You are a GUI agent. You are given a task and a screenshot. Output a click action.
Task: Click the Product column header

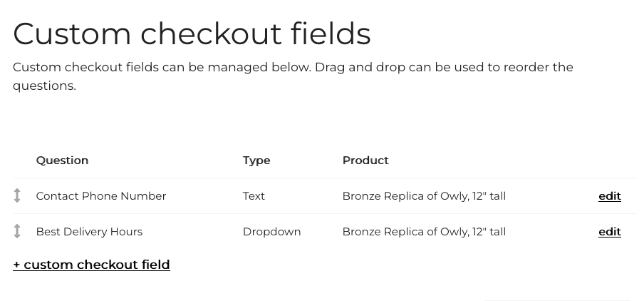coord(365,160)
